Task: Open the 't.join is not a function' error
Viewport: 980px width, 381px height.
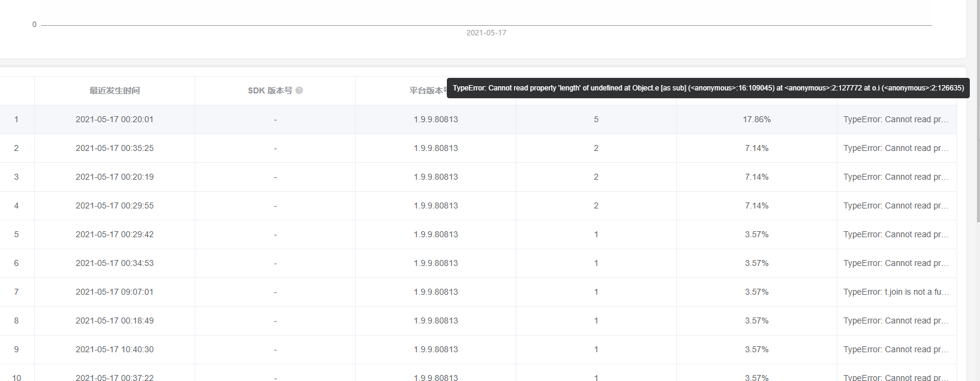Action: click(896, 292)
